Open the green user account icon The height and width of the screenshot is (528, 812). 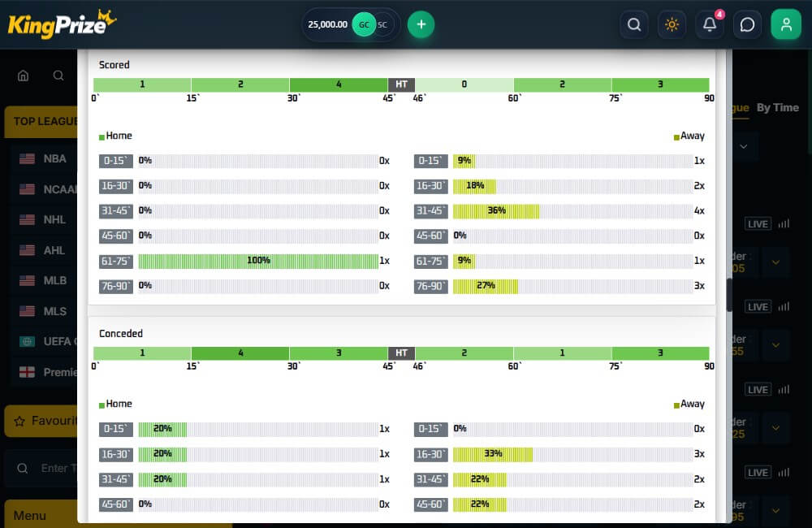pos(785,24)
